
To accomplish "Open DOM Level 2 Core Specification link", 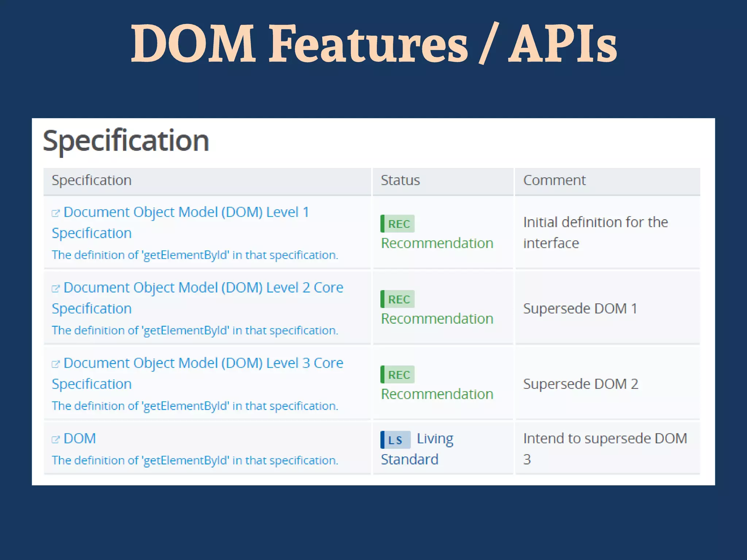I will (203, 288).
